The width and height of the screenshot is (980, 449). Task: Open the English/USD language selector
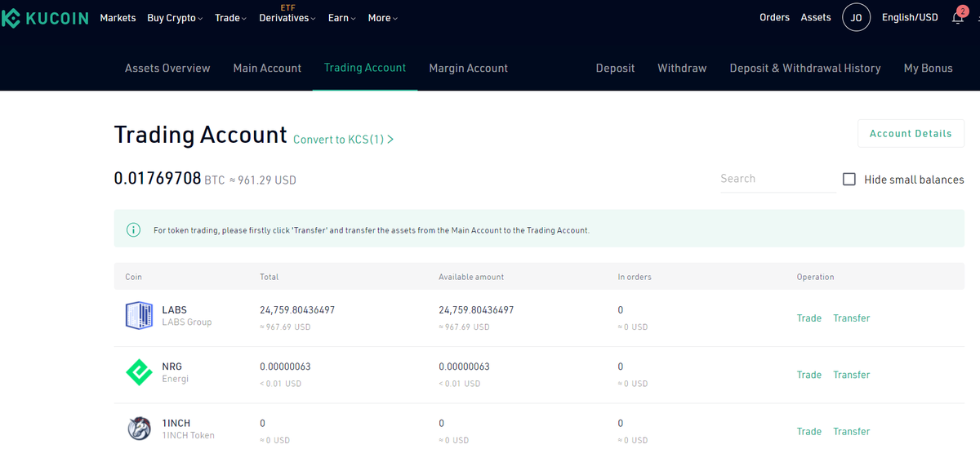(x=910, y=17)
